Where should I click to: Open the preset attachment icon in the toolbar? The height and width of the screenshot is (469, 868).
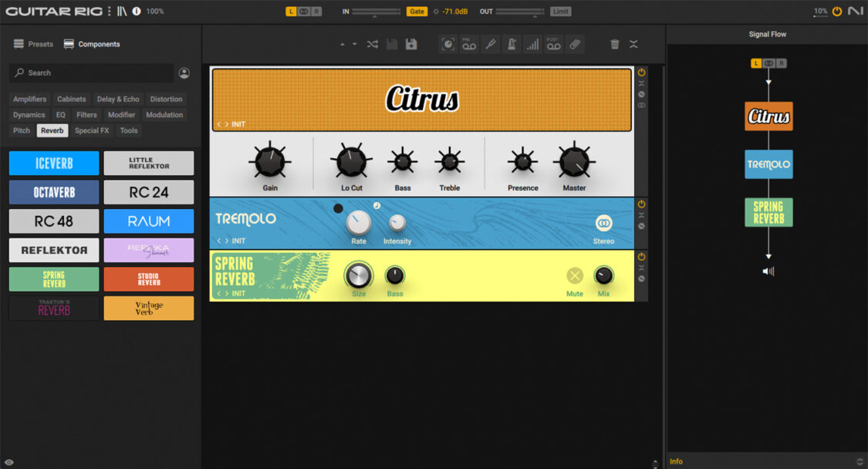tap(574, 44)
